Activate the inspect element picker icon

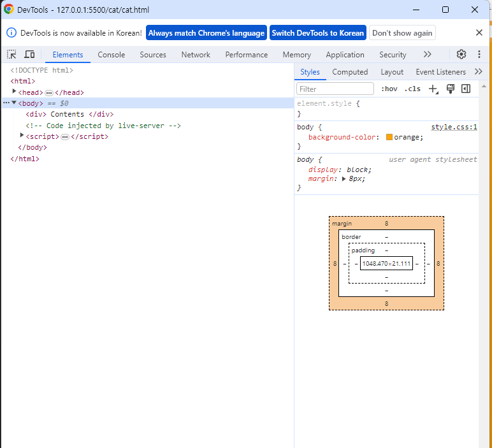(x=11, y=55)
